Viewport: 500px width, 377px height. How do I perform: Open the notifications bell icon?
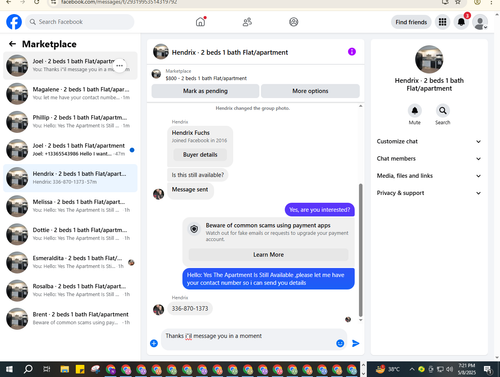click(461, 22)
